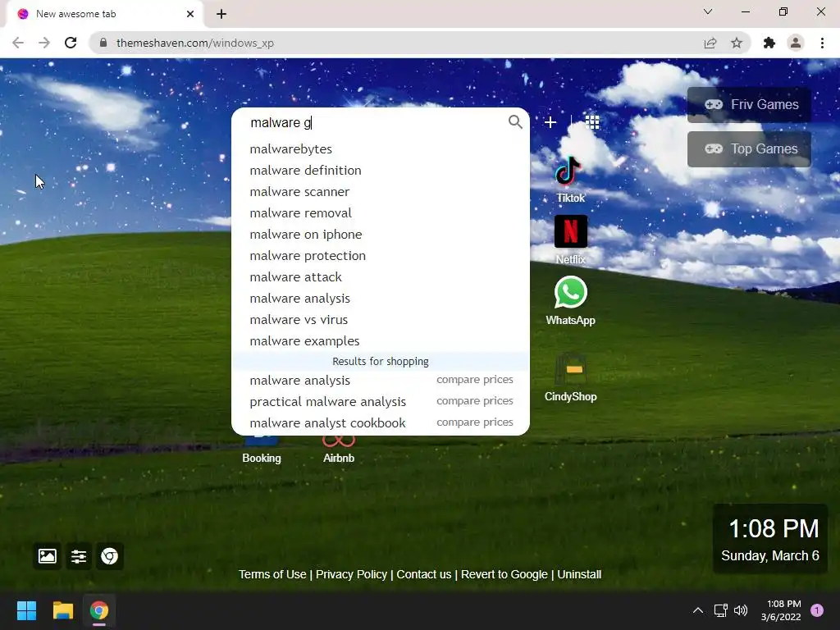Select suggestion malwarebytes
840x630 pixels.
[381, 149]
